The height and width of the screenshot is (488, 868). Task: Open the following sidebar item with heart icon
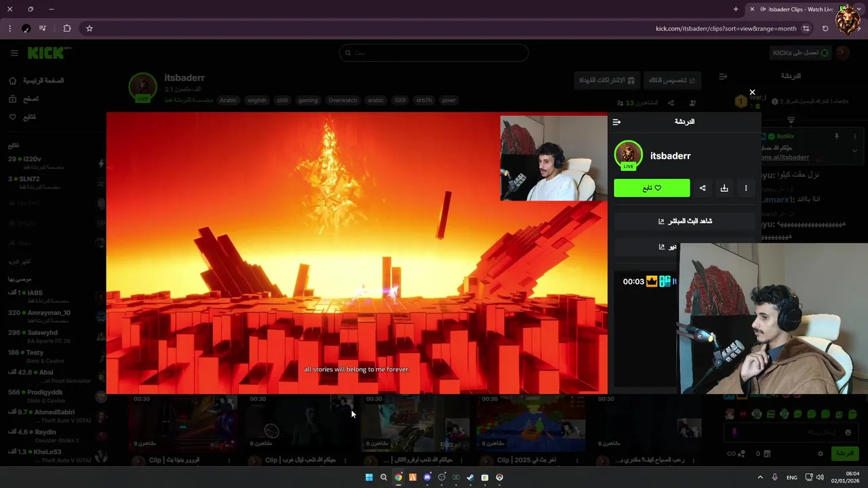(22, 117)
